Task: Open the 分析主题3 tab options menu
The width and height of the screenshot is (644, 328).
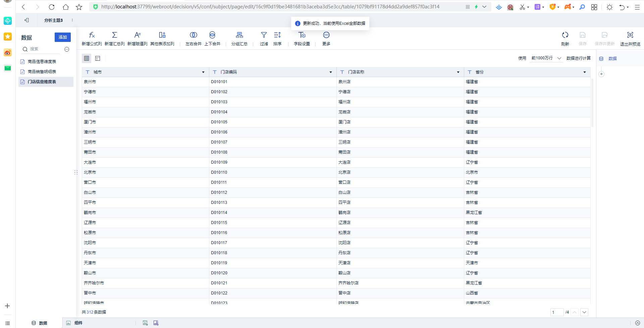Action: [x=72, y=20]
